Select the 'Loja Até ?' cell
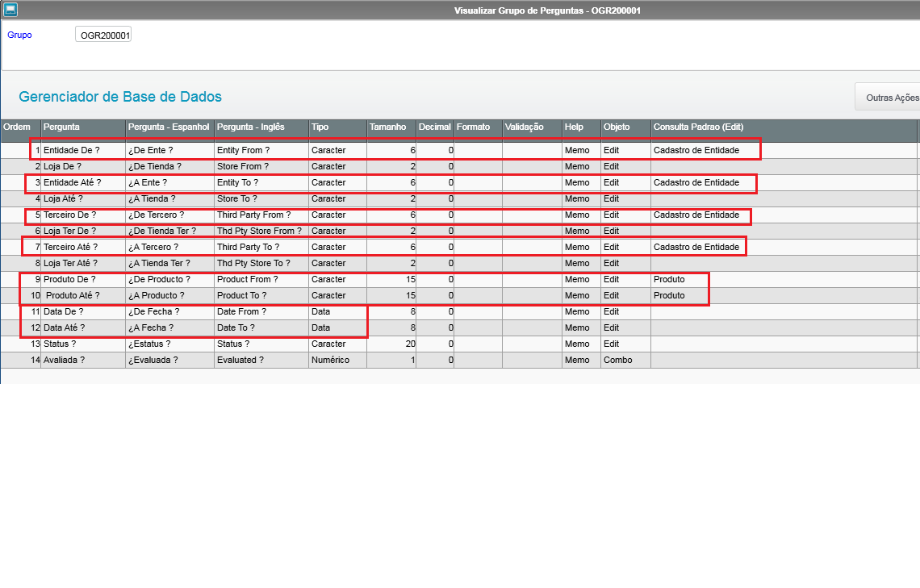Screen dimensions: 920x588 coord(83,198)
